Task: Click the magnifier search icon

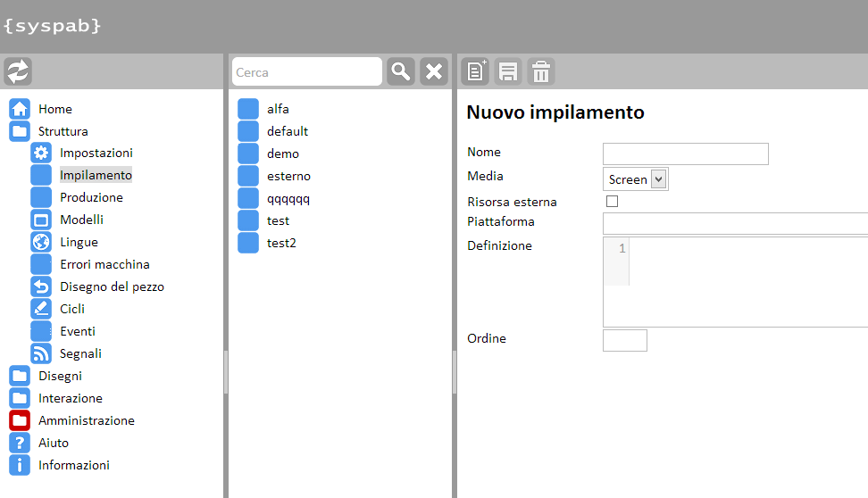Action: click(x=401, y=71)
